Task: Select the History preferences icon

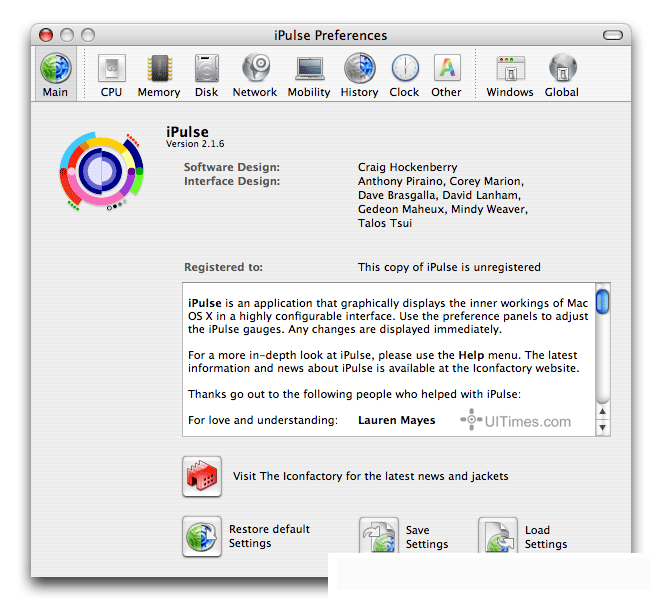Action: click(x=359, y=75)
